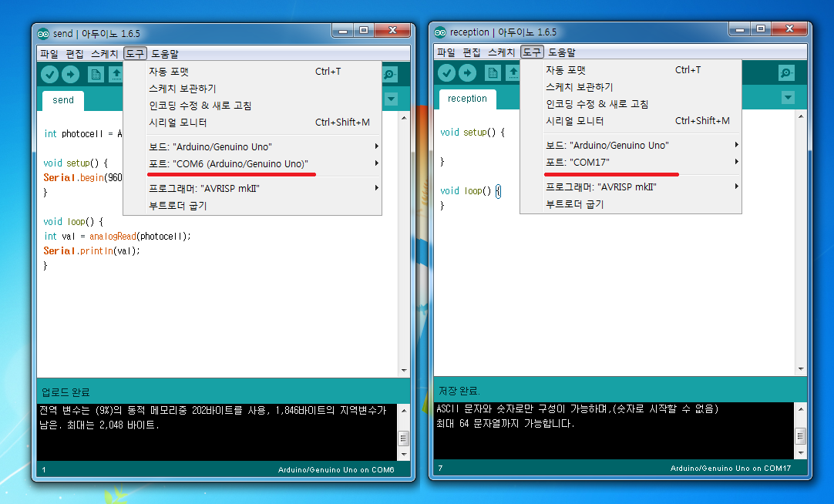Click 'void setup() {' in the reception editor
This screenshot has width=834, height=504.
pyautogui.click(x=472, y=133)
